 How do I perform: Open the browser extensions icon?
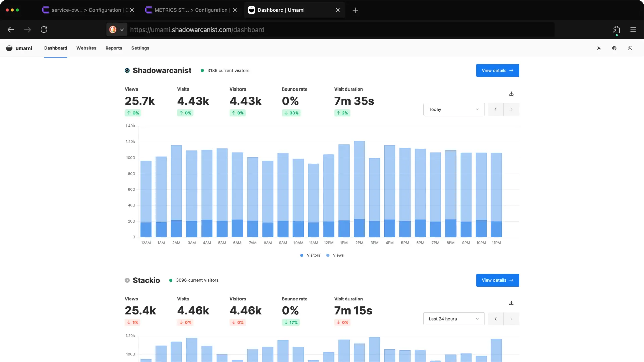616,29
